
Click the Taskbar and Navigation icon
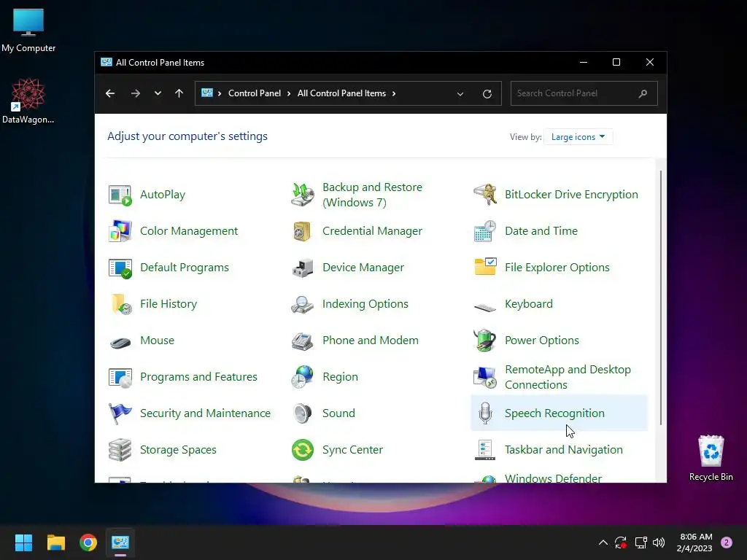485,450
